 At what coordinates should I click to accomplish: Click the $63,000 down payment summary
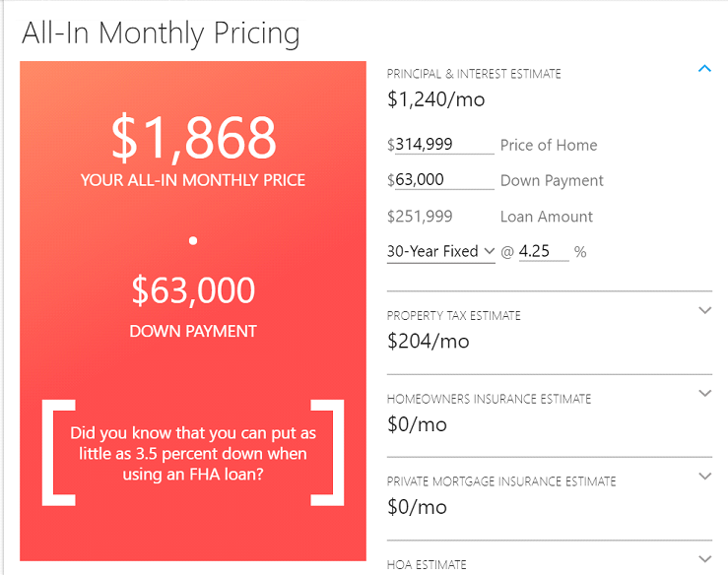point(193,291)
